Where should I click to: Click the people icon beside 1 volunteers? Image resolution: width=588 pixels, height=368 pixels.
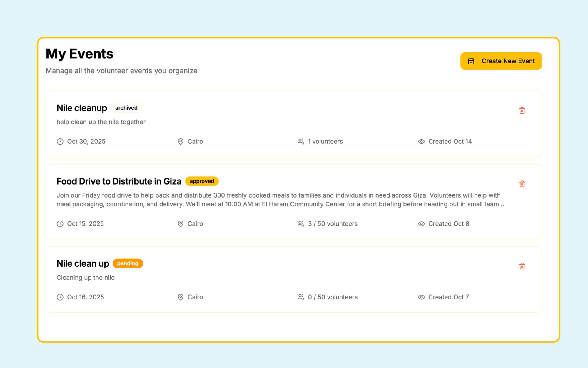(x=301, y=142)
